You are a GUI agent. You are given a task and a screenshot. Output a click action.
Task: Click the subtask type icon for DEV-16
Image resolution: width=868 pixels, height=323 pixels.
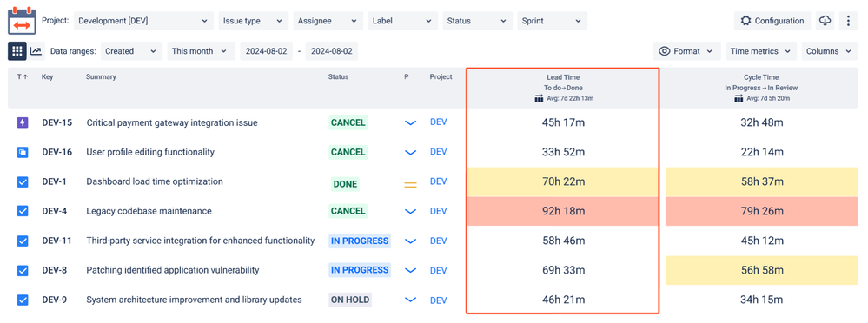(x=22, y=152)
